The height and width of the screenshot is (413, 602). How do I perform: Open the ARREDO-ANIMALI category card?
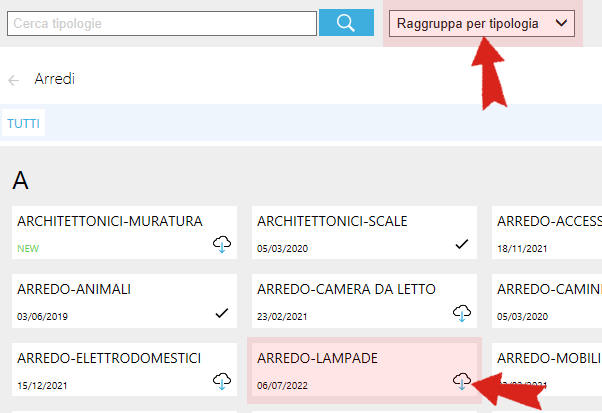(124, 301)
